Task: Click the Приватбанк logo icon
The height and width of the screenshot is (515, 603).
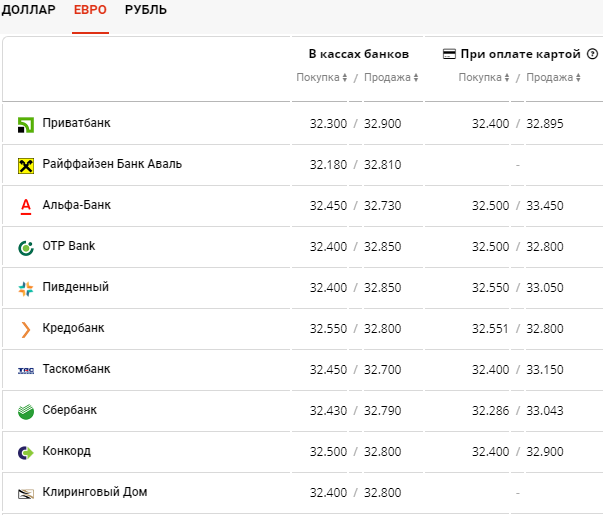Action: [x=26, y=125]
